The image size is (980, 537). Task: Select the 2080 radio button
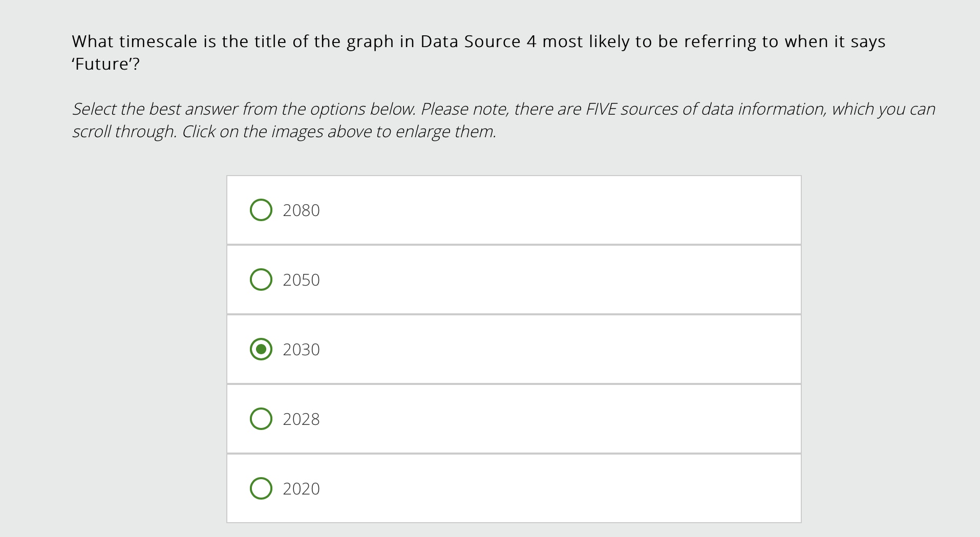[261, 210]
